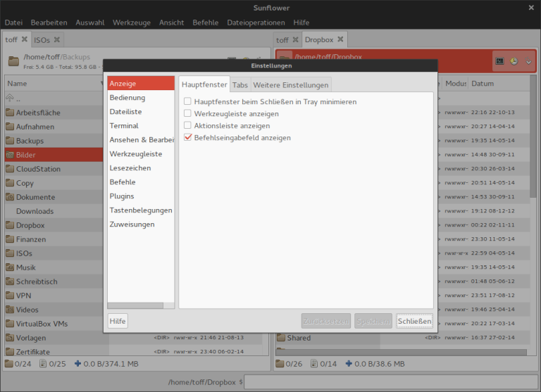
Task: Open history icon in Dropbox panel header
Action: (514, 61)
